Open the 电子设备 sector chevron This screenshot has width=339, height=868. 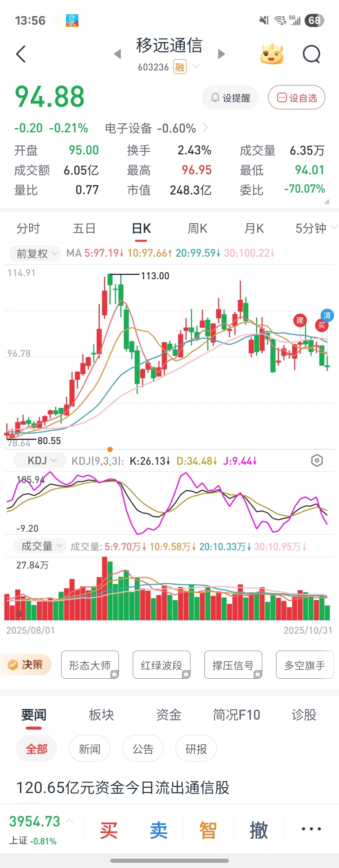pyautogui.click(x=205, y=128)
